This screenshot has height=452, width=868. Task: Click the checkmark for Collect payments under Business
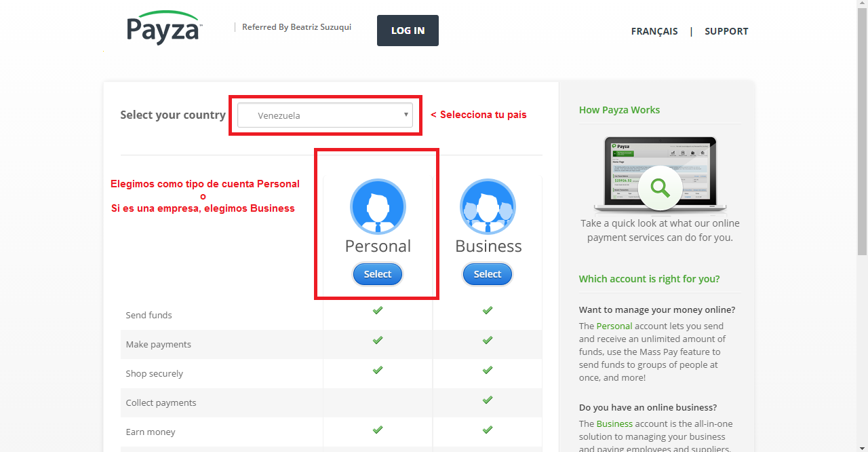pos(488,400)
